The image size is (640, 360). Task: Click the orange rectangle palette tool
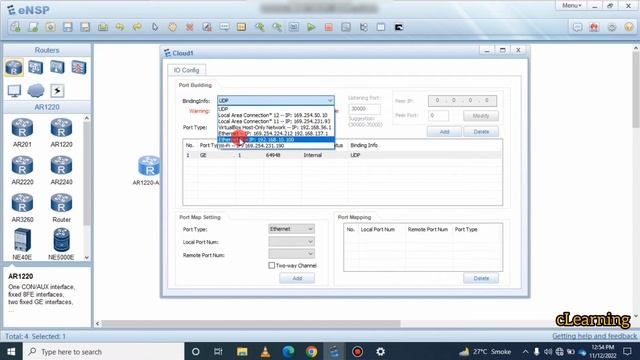click(242, 27)
